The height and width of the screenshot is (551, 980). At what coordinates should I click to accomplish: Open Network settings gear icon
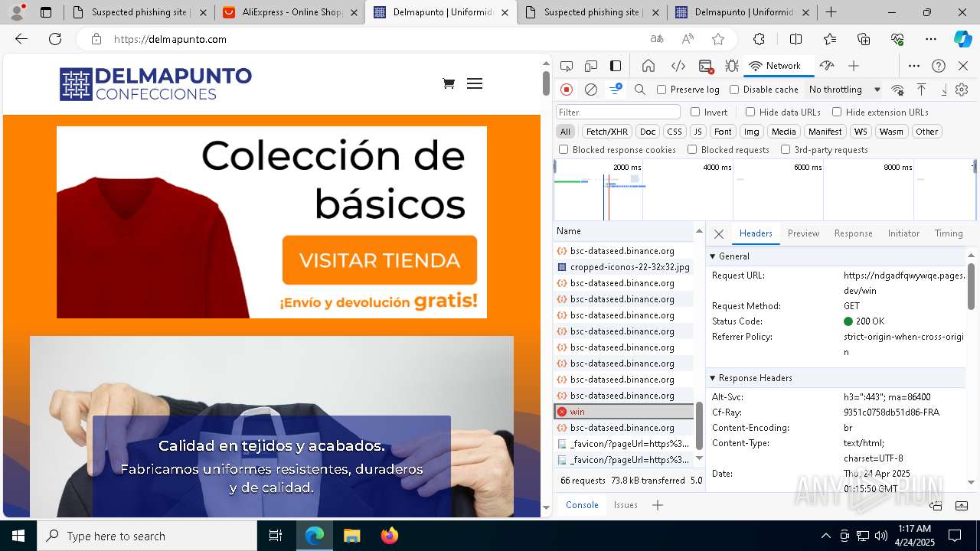(x=962, y=90)
